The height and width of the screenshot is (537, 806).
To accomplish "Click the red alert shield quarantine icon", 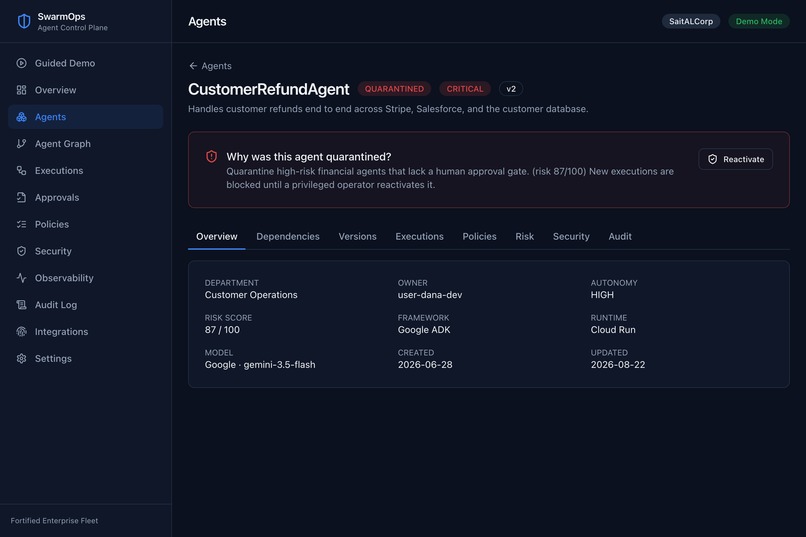I will pos(211,156).
